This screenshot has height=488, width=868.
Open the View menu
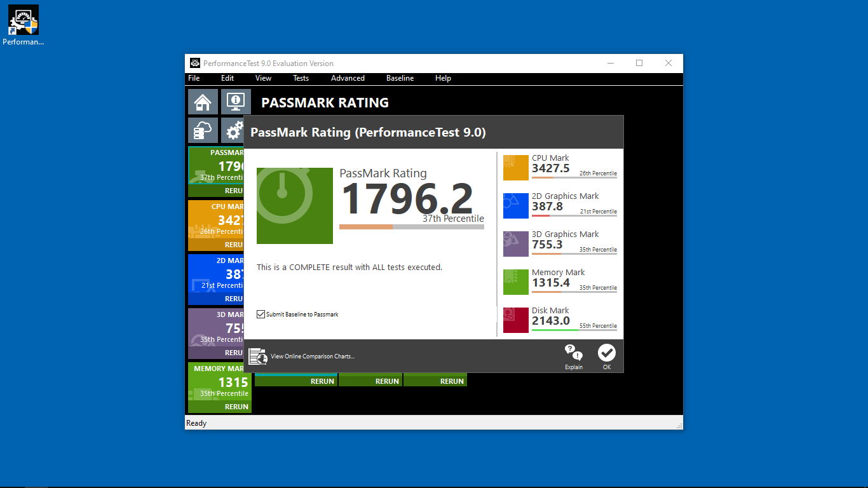coord(263,78)
